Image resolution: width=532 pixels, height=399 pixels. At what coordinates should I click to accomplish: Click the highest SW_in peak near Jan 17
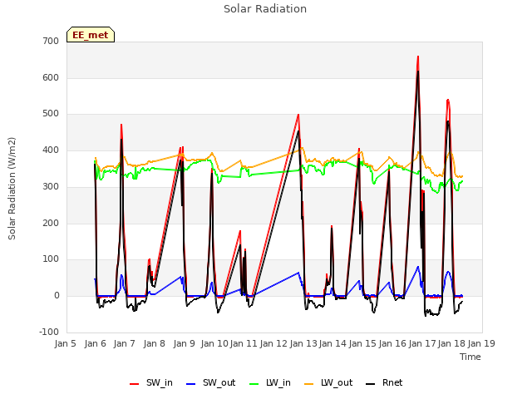(418, 57)
